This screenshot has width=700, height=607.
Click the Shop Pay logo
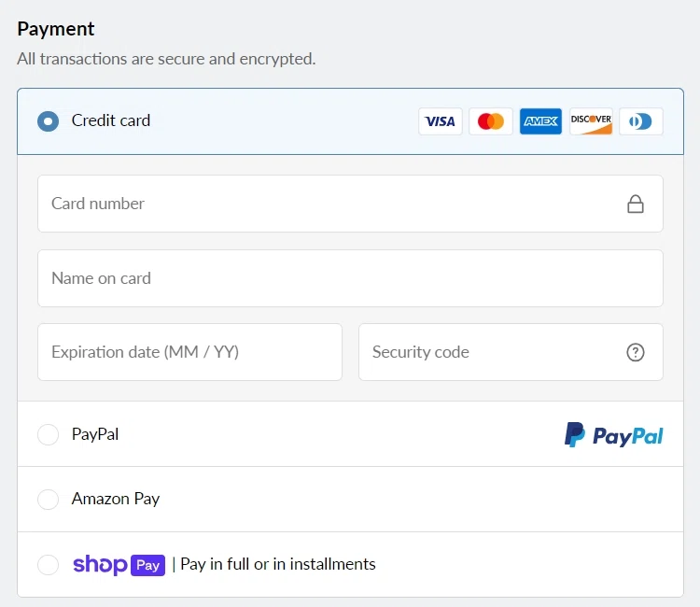tap(119, 564)
